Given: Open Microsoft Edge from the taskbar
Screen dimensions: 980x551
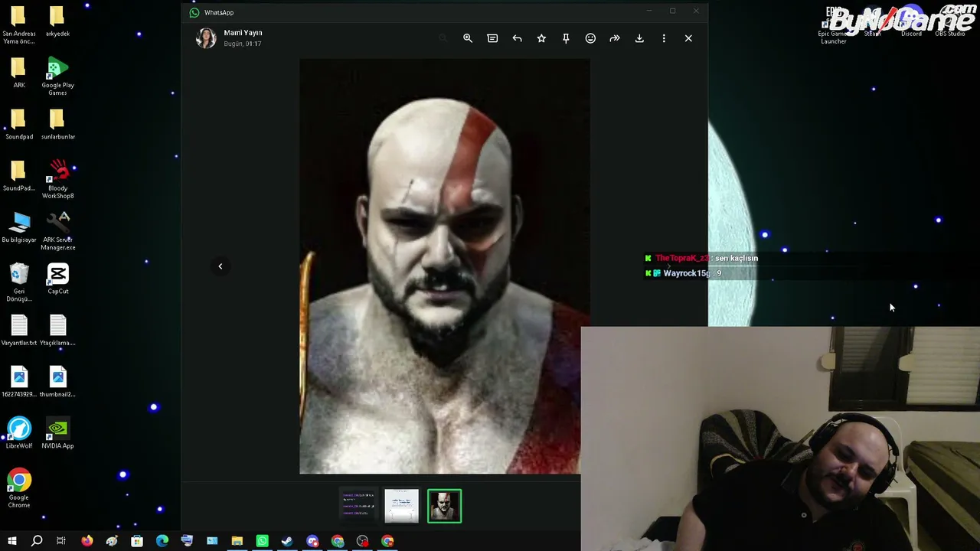Looking at the screenshot, I should (162, 541).
